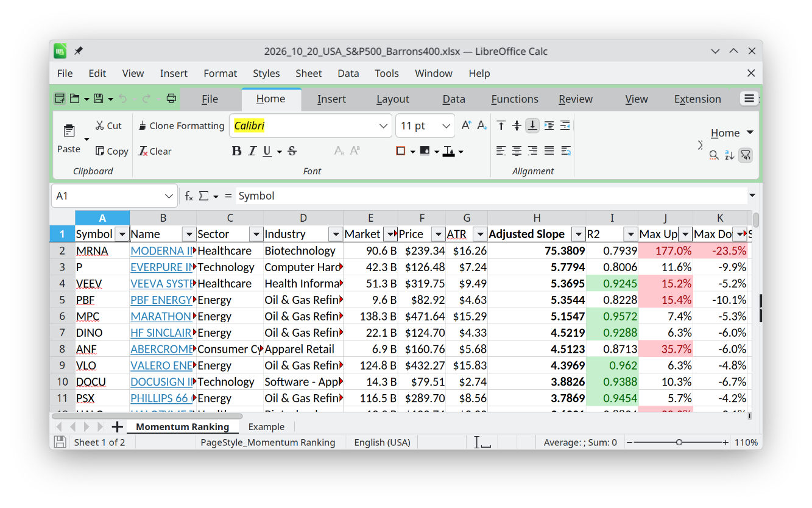The width and height of the screenshot is (812, 508).
Task: Toggle the Justified alignment button
Action: click(x=549, y=151)
